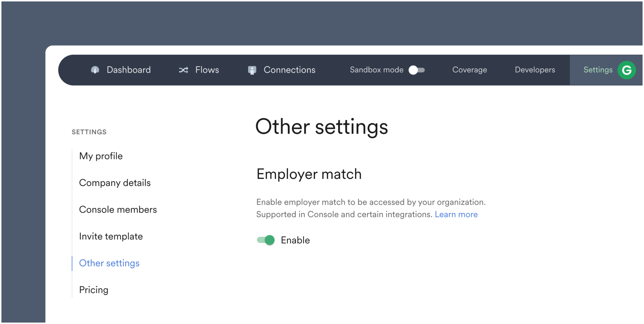This screenshot has height=324, width=644.
Task: Open the Developers section
Action: (x=535, y=70)
